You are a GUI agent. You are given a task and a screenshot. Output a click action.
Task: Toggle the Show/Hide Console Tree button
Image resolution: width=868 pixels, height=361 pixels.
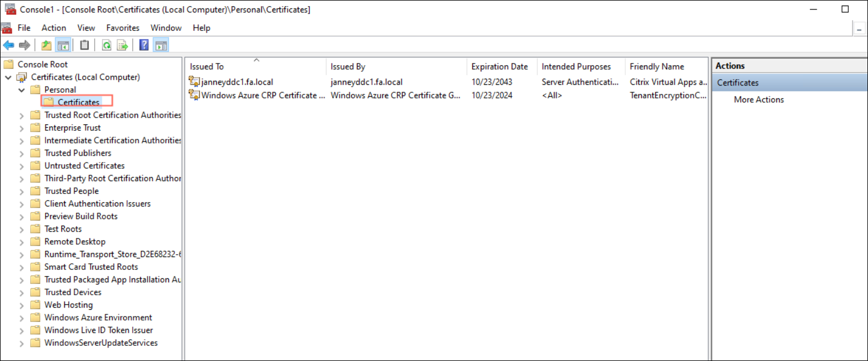click(63, 46)
